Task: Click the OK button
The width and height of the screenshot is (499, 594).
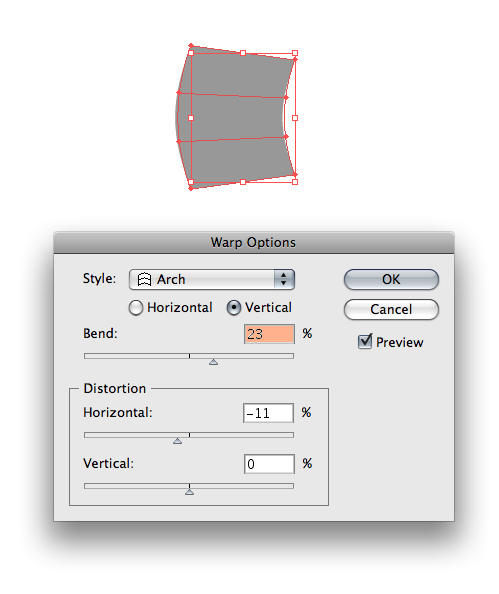Action: [x=391, y=280]
